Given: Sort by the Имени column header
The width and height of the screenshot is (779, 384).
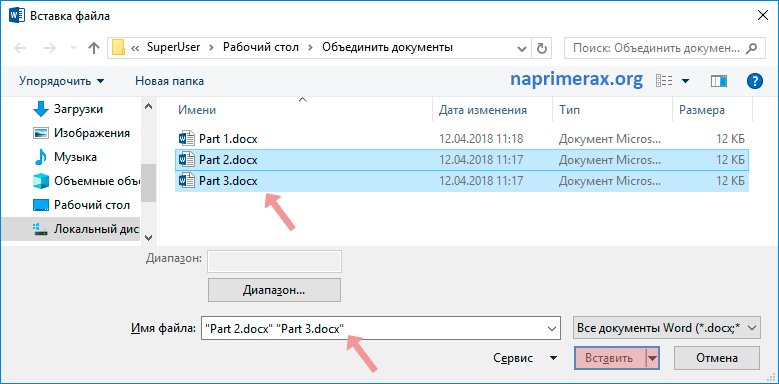Looking at the screenshot, I should [197, 110].
